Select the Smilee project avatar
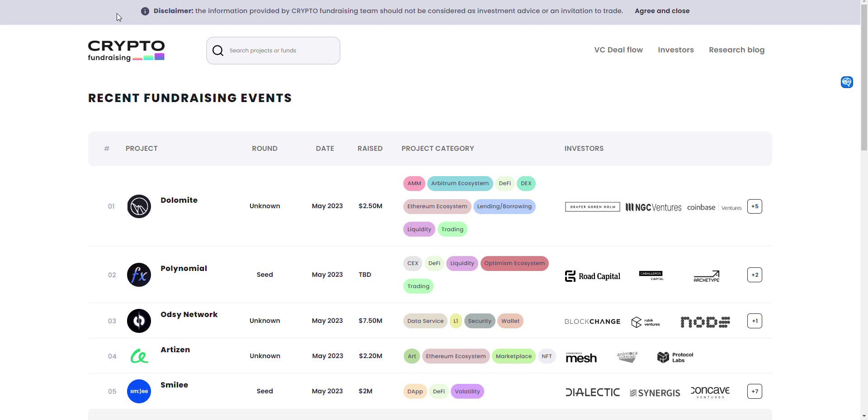This screenshot has width=868, height=420. pos(139,391)
